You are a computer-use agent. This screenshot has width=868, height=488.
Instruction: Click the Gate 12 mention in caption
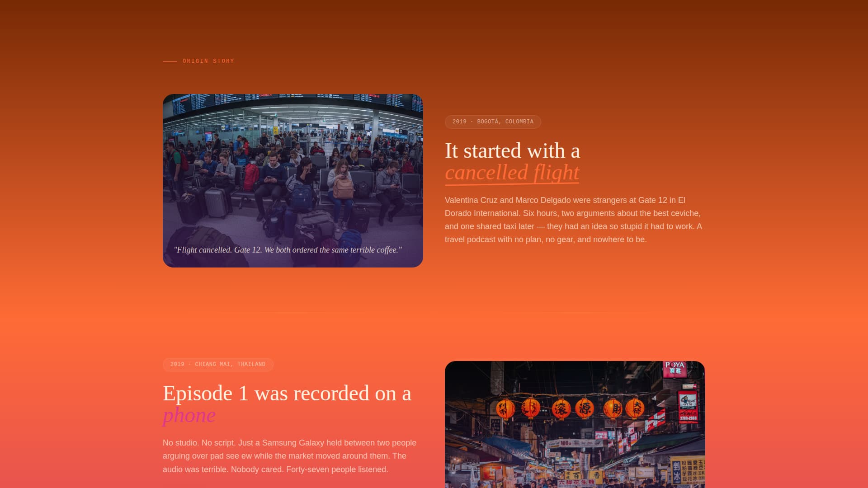[249, 249]
